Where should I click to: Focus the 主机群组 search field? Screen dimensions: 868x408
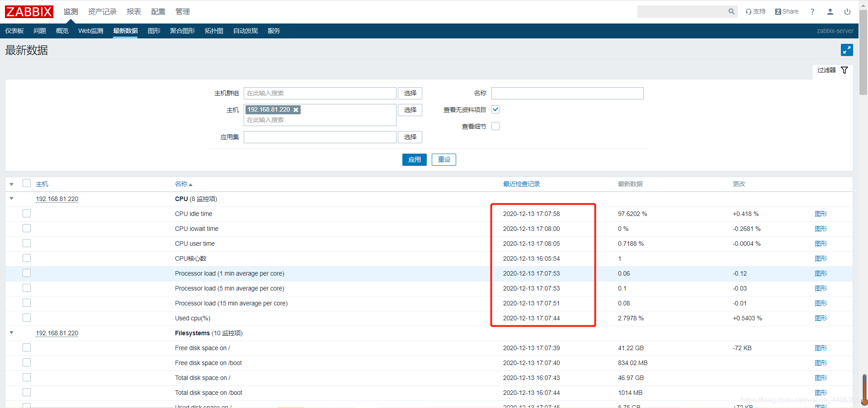point(320,93)
